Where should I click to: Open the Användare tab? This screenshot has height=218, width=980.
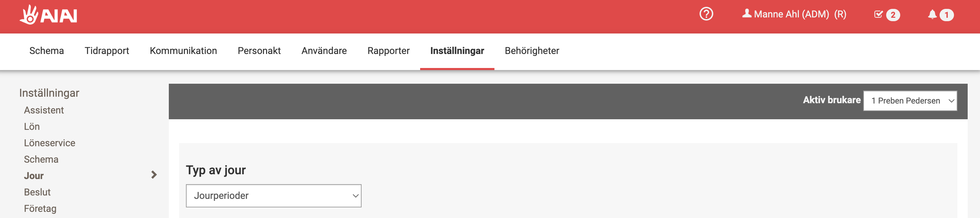pyautogui.click(x=324, y=51)
